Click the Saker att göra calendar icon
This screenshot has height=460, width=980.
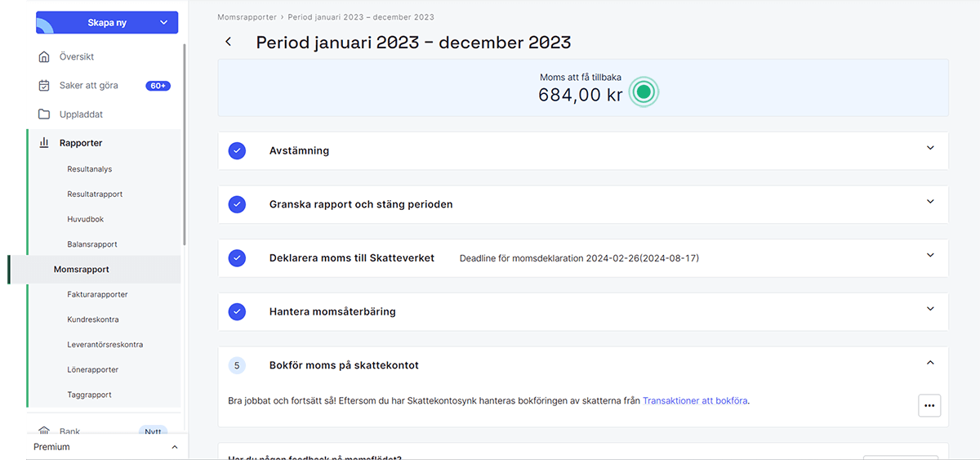pos(44,86)
